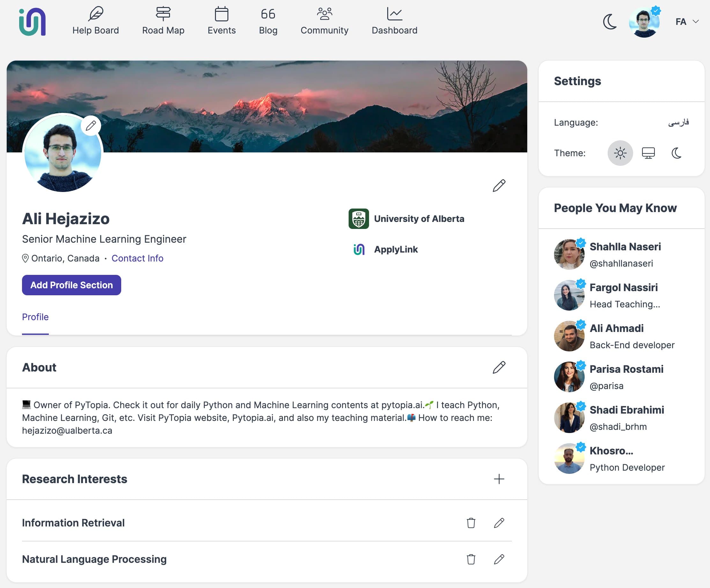Edit profile header info pencil
710x588 pixels.
[499, 186]
